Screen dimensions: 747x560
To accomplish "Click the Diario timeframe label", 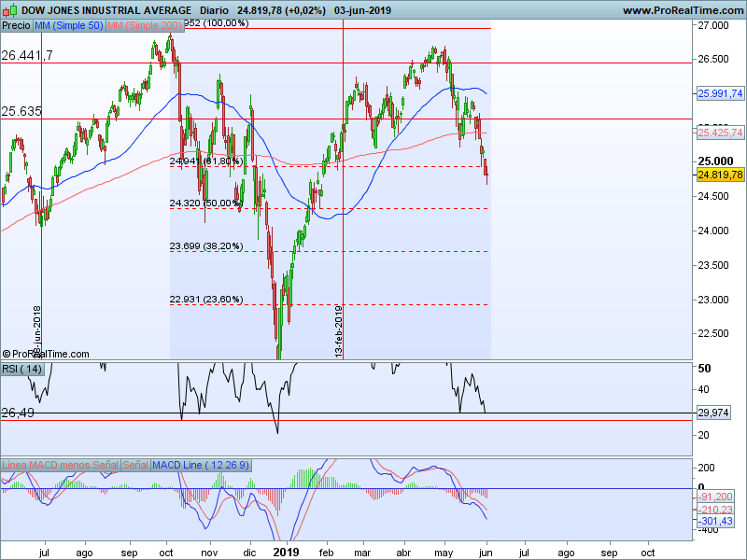I will coord(214,10).
